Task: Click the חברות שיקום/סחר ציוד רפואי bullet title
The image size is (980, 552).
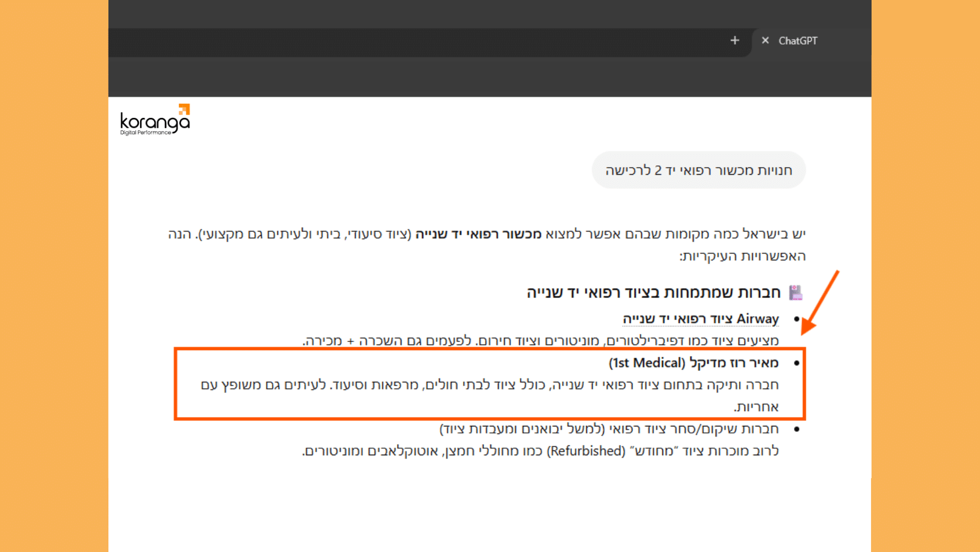Action: (609, 429)
